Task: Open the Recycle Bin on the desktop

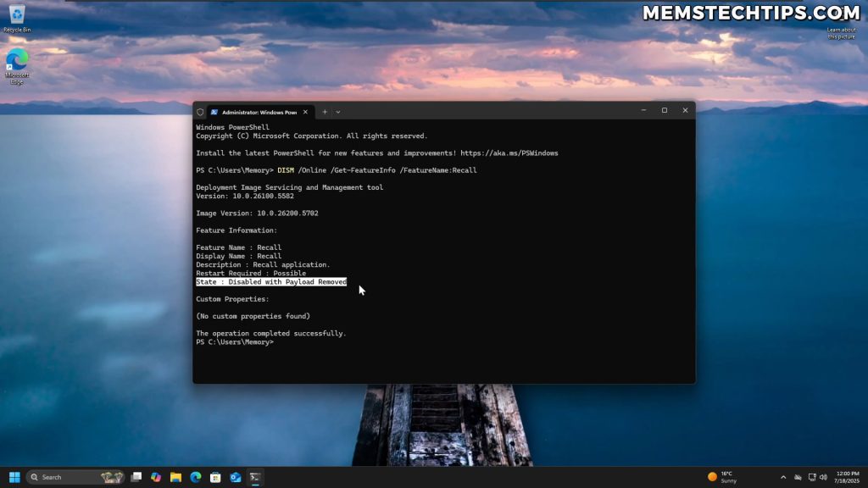Action: click(15, 19)
